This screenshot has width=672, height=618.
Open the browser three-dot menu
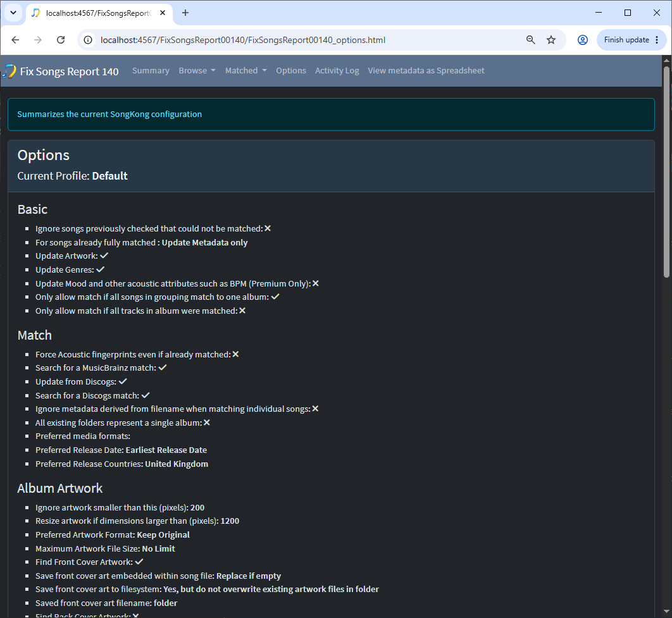[x=657, y=40]
